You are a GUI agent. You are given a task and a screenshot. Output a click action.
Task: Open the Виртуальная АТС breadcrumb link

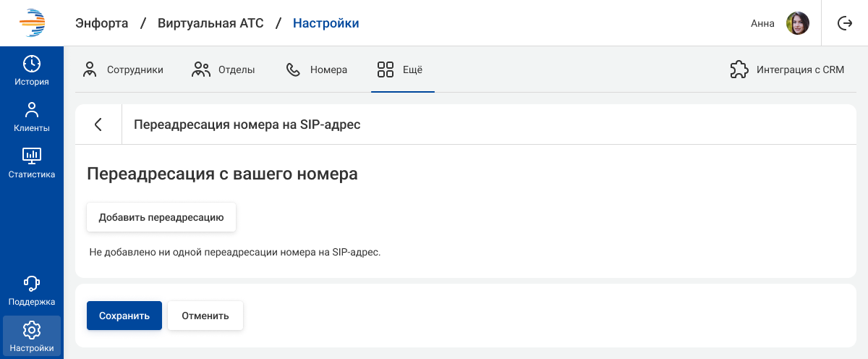[x=205, y=23]
